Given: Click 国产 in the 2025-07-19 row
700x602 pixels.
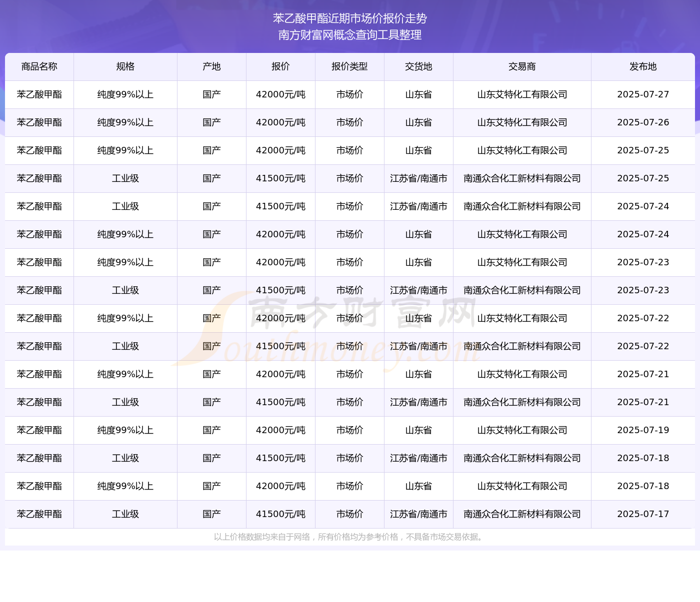Looking at the screenshot, I should pos(212,430).
